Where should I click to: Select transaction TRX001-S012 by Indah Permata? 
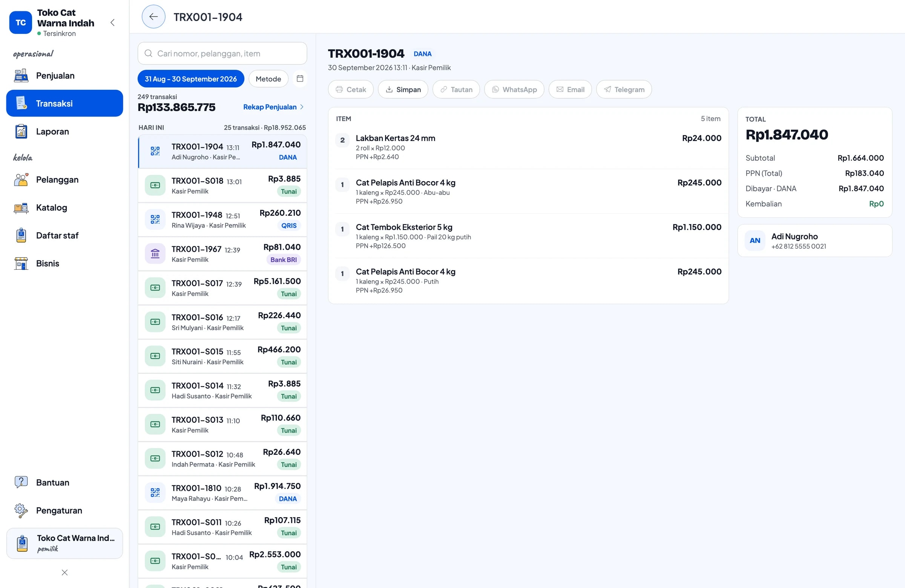(222, 459)
